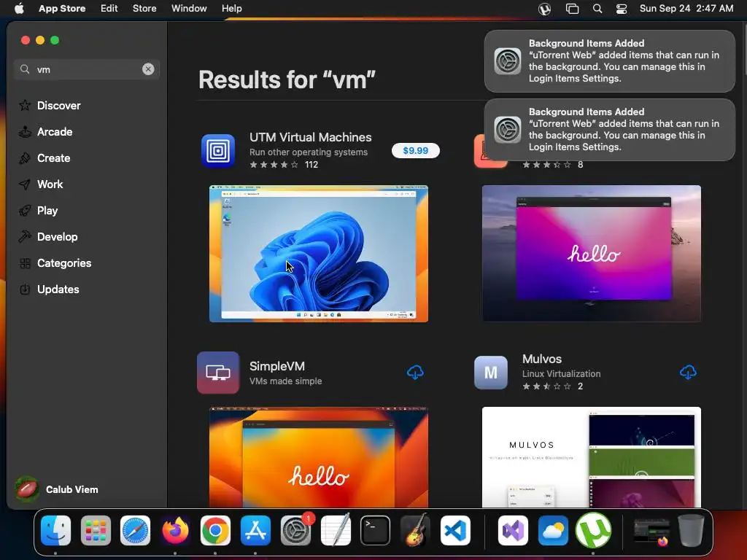Open the weather cloud app in Dock

[x=553, y=530]
